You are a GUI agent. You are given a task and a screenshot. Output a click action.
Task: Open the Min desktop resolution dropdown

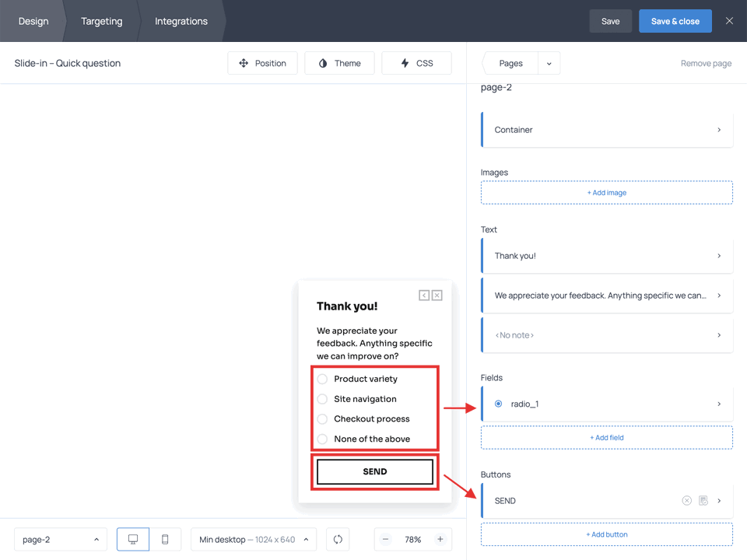[x=253, y=538]
